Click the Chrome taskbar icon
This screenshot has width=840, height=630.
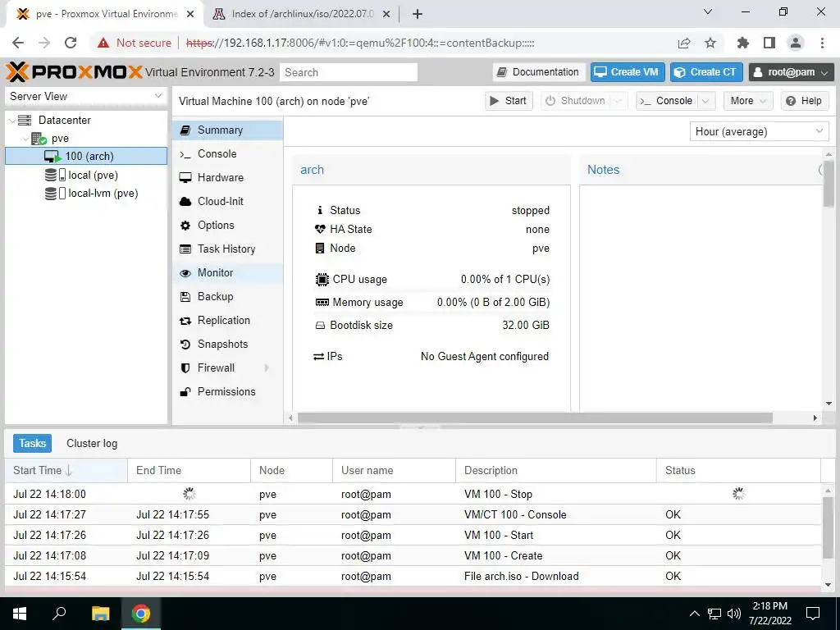(x=141, y=614)
